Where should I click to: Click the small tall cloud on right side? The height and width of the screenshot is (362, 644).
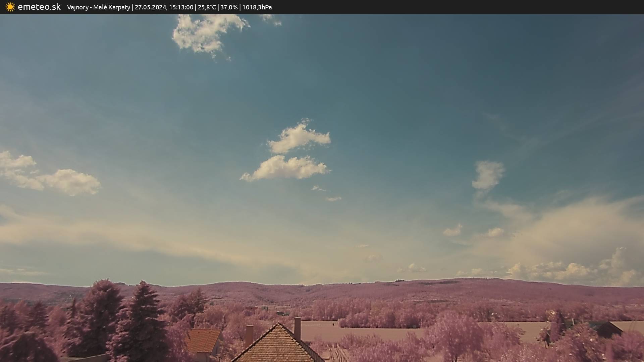click(x=487, y=175)
